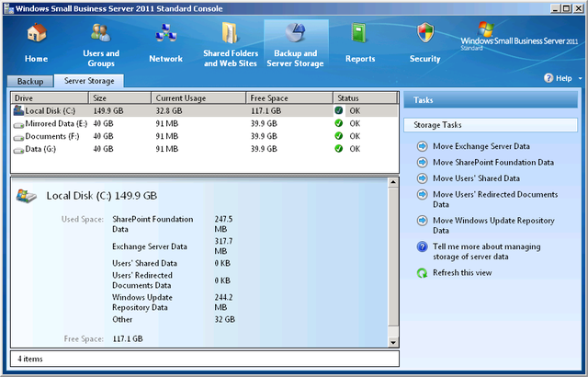Viewport: 588px width, 377px height.
Task: Expand the Help dropdown arrow
Action: click(x=580, y=78)
